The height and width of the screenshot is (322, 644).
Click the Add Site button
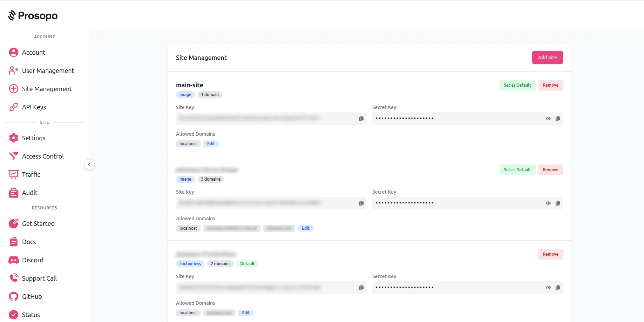tap(547, 58)
